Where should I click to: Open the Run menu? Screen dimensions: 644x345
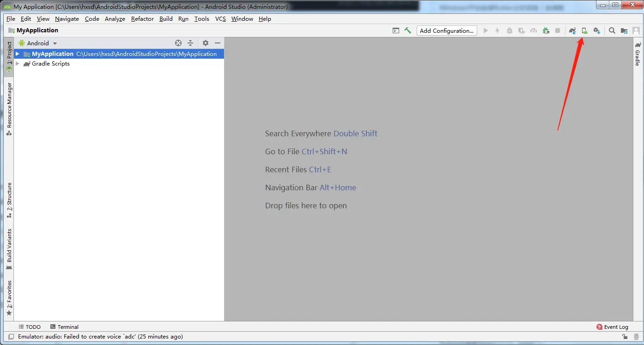point(183,19)
